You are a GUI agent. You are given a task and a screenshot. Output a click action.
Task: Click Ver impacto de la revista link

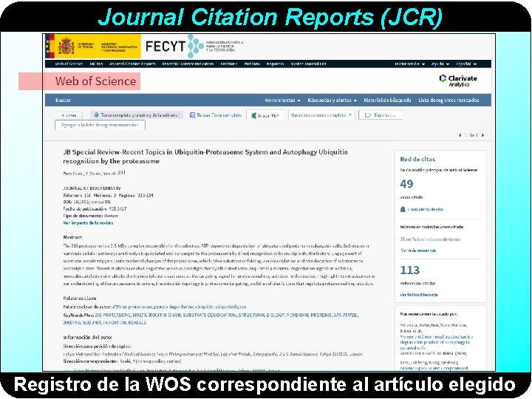(x=88, y=223)
